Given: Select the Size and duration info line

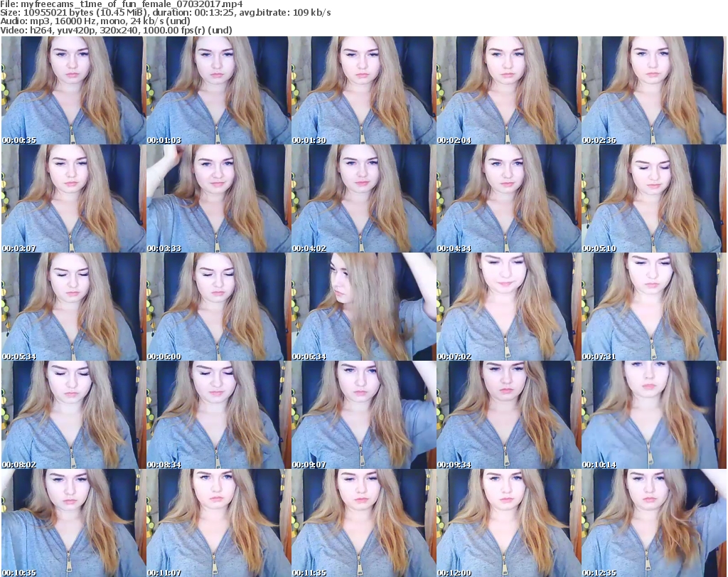Looking at the screenshot, I should pos(165,13).
